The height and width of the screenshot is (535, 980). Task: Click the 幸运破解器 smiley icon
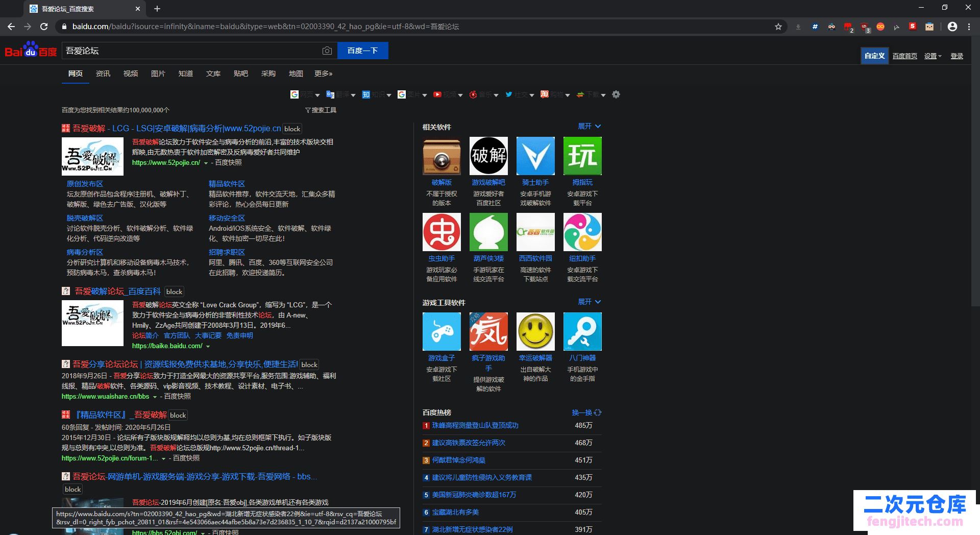click(535, 331)
